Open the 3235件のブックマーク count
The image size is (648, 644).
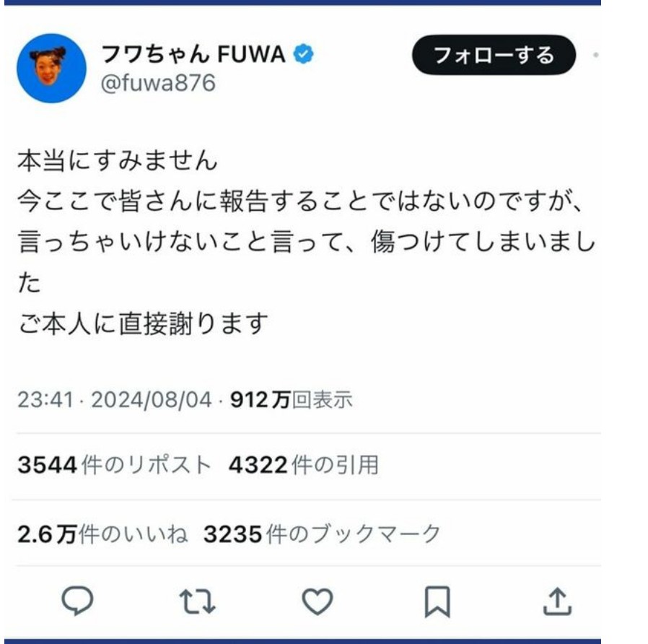point(323,534)
